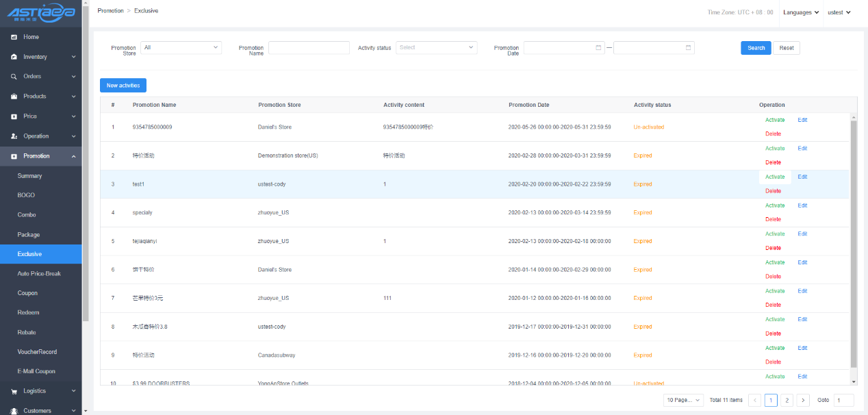Click the Astraea logo
The image size is (868, 415).
40,12
